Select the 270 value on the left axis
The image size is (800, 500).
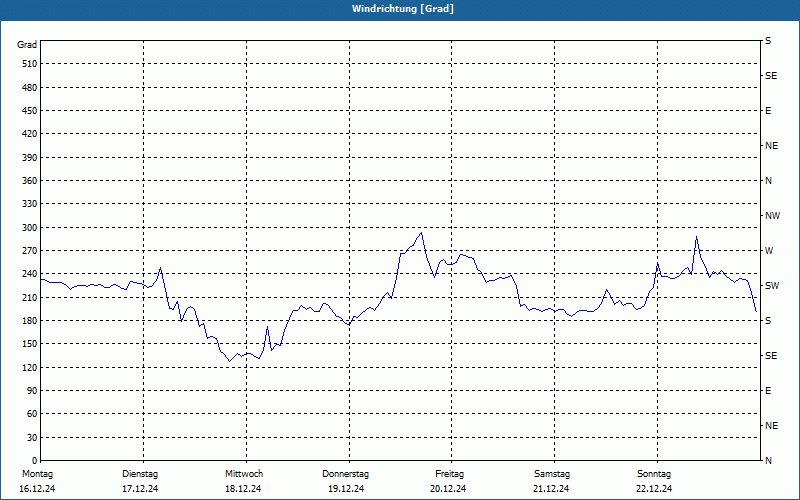tap(30, 251)
